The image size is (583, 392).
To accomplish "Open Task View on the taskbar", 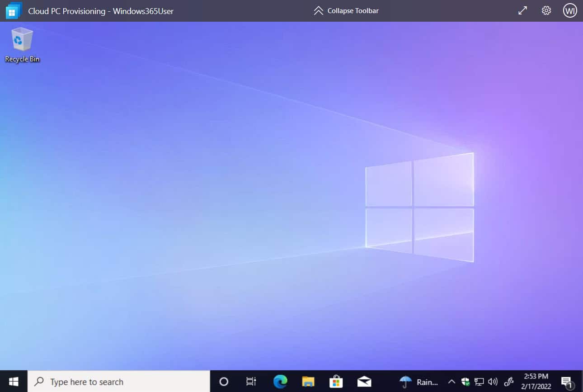I will coord(251,382).
